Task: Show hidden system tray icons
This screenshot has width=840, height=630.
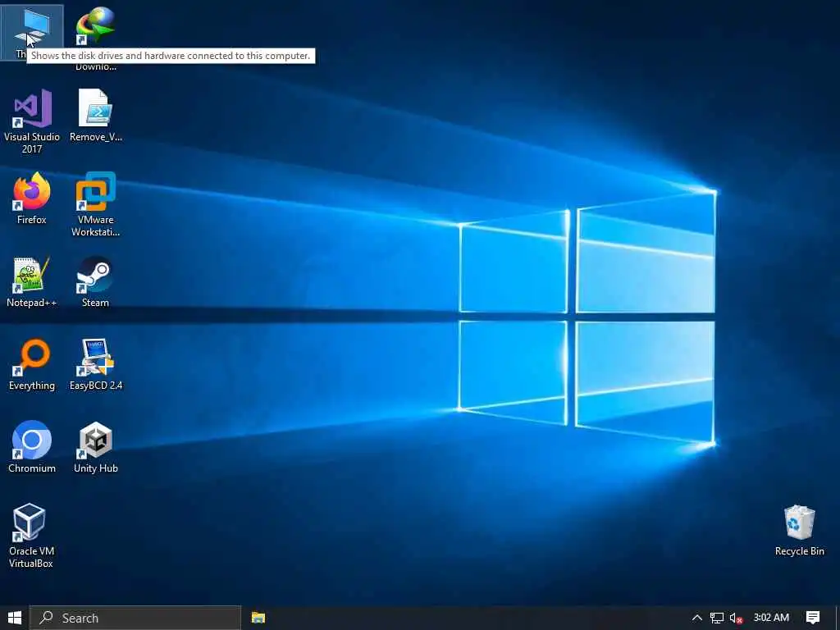Action: [x=697, y=618]
